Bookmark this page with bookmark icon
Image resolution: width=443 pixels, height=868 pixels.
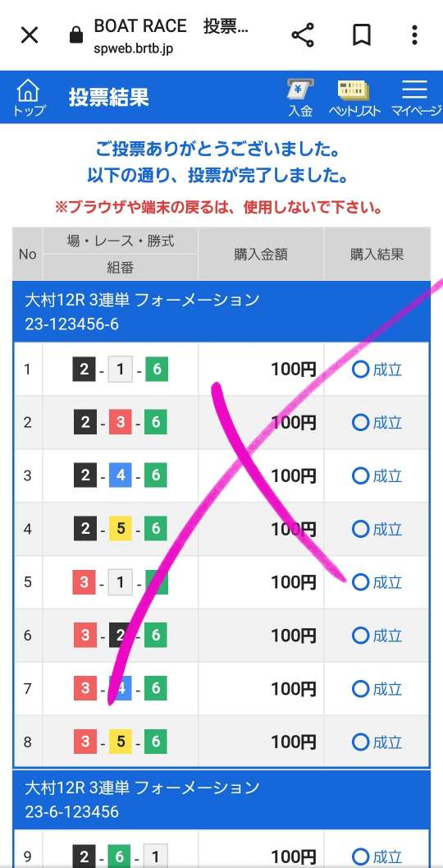362,35
